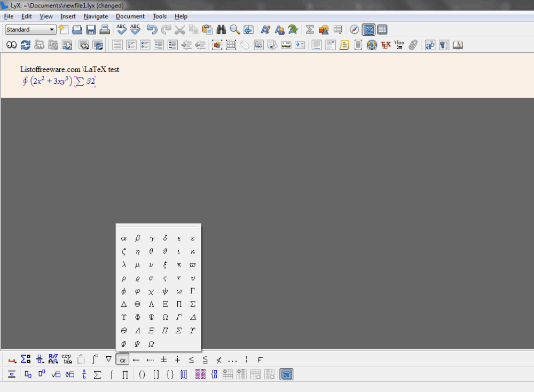Close the Greek letters palette via its alpha toolbar button
Screen dimensions: 534x392
coord(123,359)
